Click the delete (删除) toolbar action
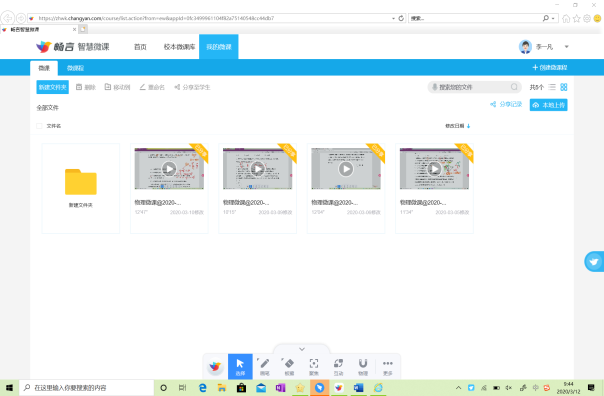The height and width of the screenshot is (396, 604). click(x=86, y=87)
